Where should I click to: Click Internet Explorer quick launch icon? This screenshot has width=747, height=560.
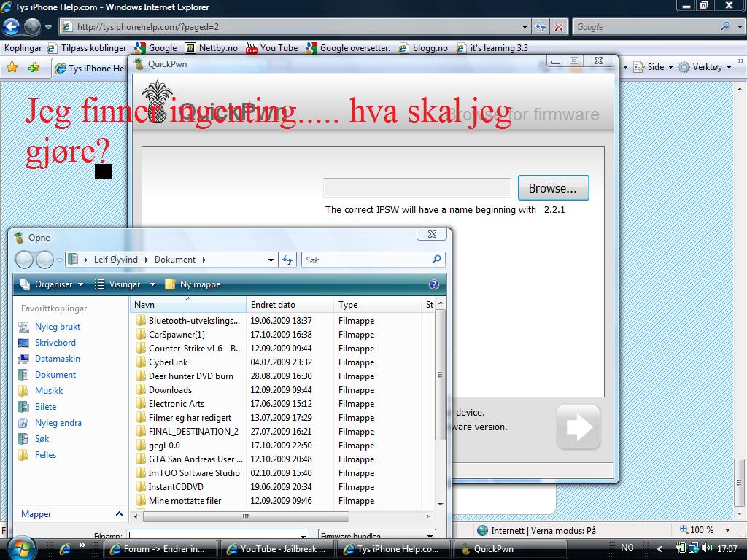click(x=65, y=549)
